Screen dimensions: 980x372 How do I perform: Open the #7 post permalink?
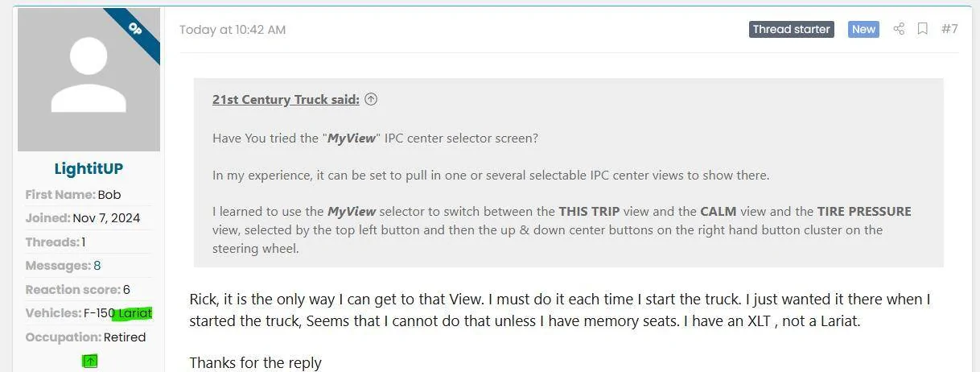(949, 29)
